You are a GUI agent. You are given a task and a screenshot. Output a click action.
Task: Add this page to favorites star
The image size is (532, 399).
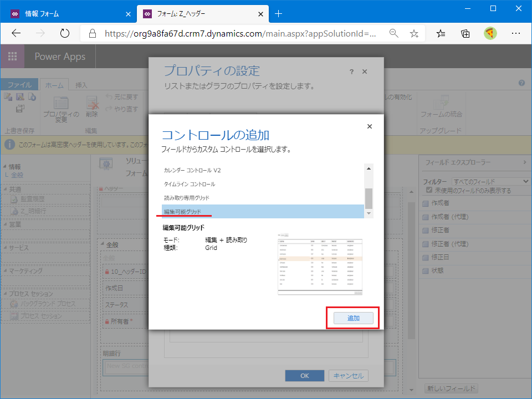pyautogui.click(x=414, y=33)
